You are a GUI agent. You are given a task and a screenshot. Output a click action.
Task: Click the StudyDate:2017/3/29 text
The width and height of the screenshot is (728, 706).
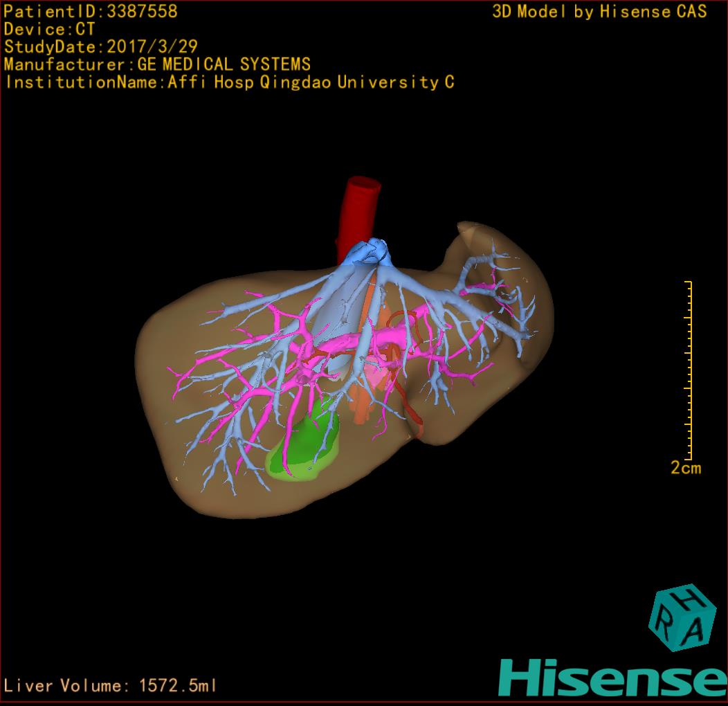point(101,47)
